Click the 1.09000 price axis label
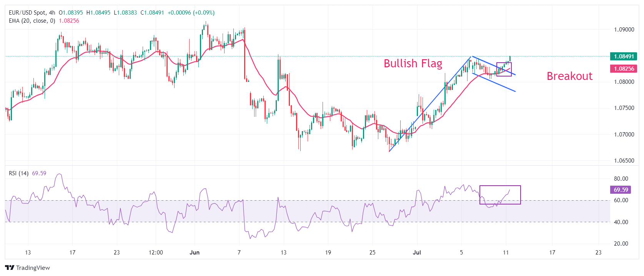 pos(624,30)
